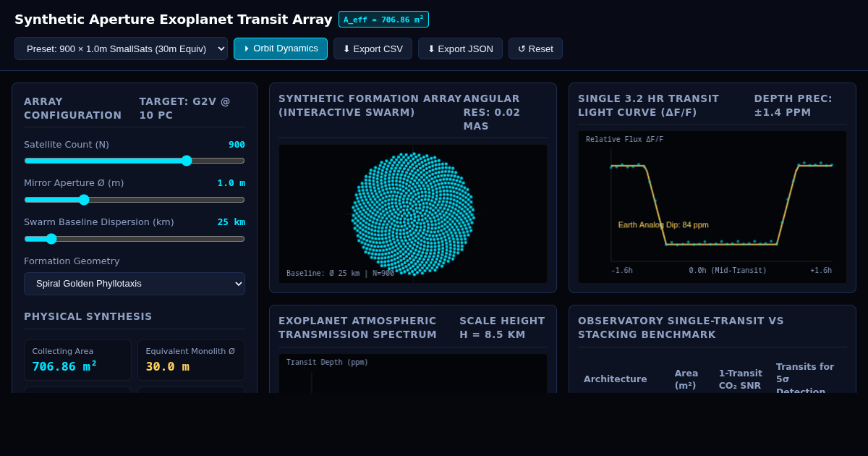Image resolution: width=868 pixels, height=456 pixels.
Task: Click the Synthetic Aperture Exoplanet Transit Array title
Action: tap(174, 20)
